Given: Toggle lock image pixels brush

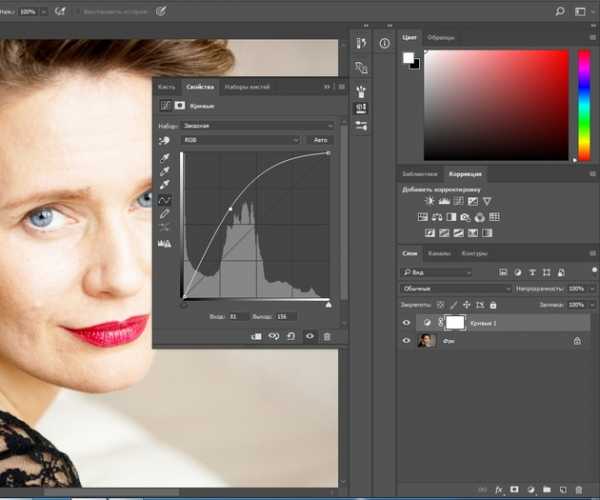Looking at the screenshot, I should (x=453, y=305).
